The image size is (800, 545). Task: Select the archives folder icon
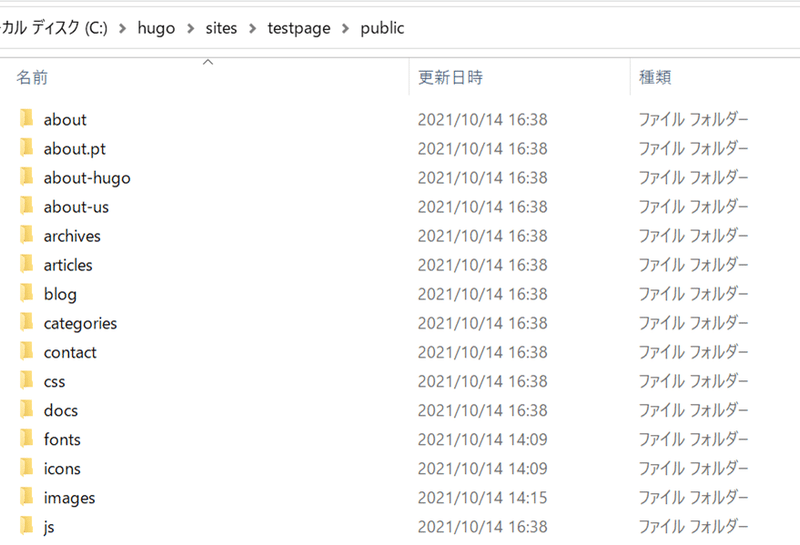(x=27, y=235)
